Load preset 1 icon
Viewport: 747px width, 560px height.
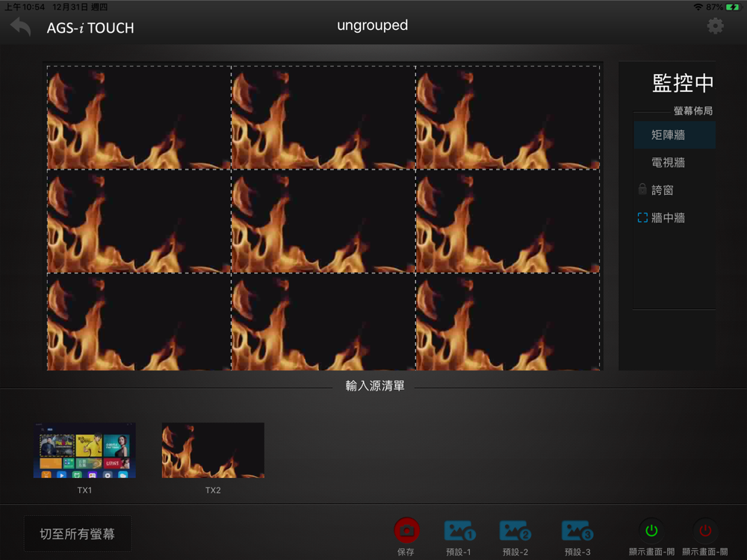pos(459,531)
